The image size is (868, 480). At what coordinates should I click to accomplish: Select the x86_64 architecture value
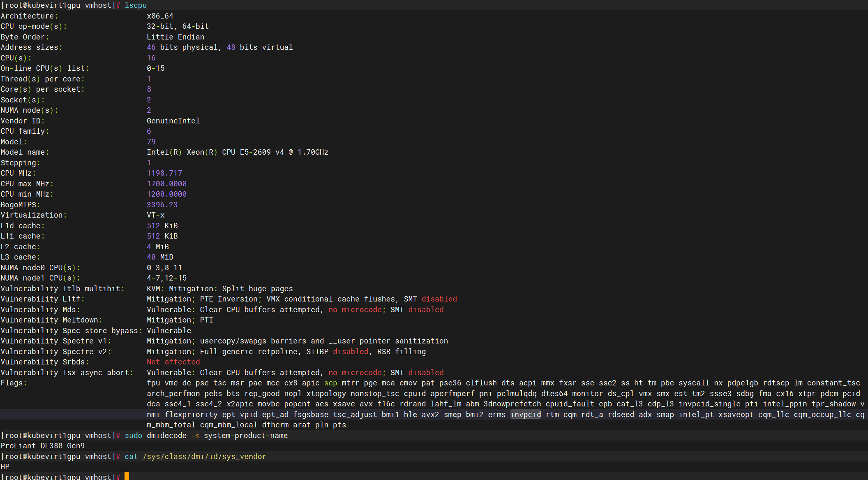coord(160,16)
